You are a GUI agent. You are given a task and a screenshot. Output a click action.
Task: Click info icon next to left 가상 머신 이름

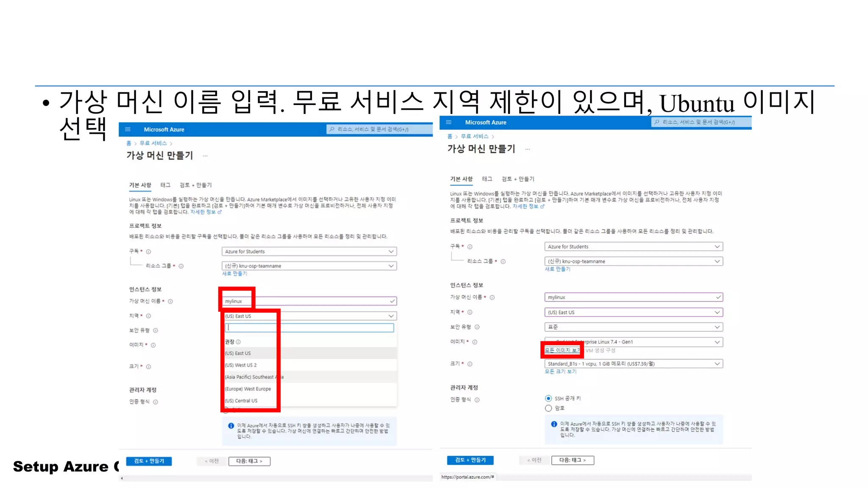tap(170, 301)
